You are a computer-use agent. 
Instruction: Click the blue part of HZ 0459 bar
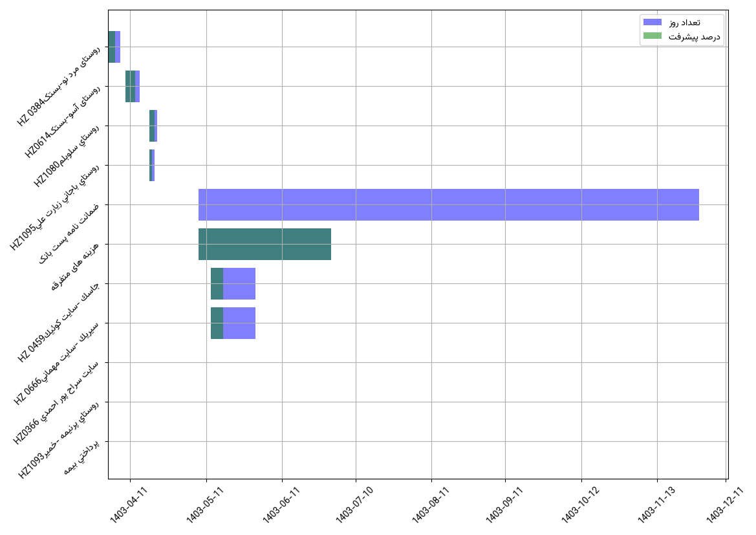(x=239, y=283)
